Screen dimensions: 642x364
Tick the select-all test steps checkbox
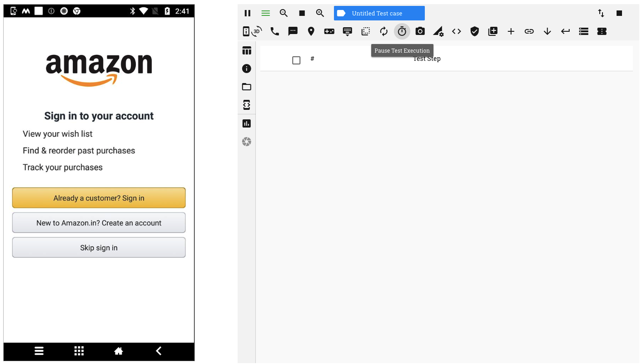296,60
